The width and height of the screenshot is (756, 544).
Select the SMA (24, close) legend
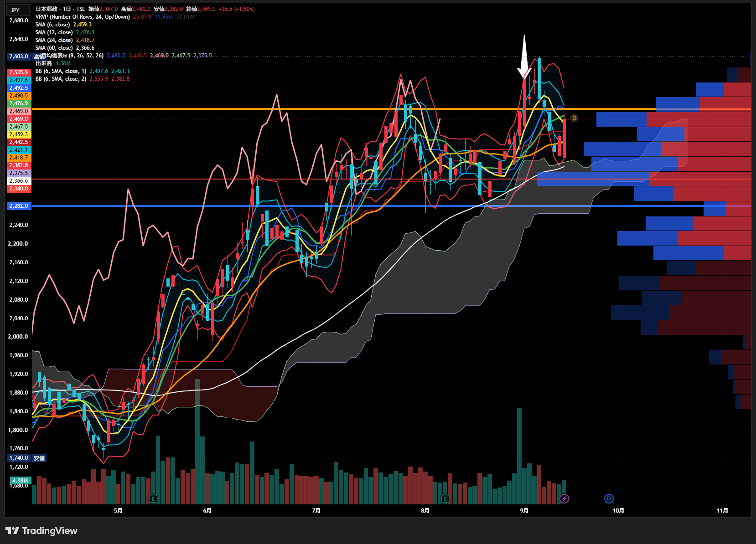(54, 40)
